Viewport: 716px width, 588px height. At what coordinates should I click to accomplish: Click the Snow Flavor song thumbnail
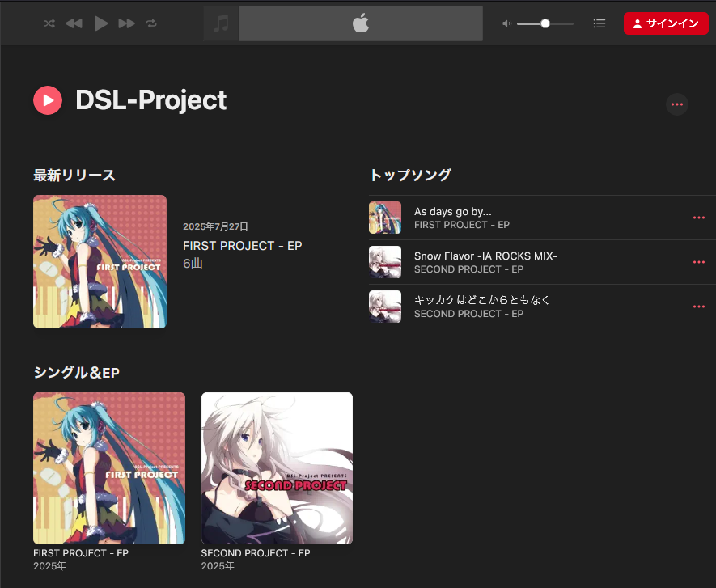pyautogui.click(x=385, y=262)
